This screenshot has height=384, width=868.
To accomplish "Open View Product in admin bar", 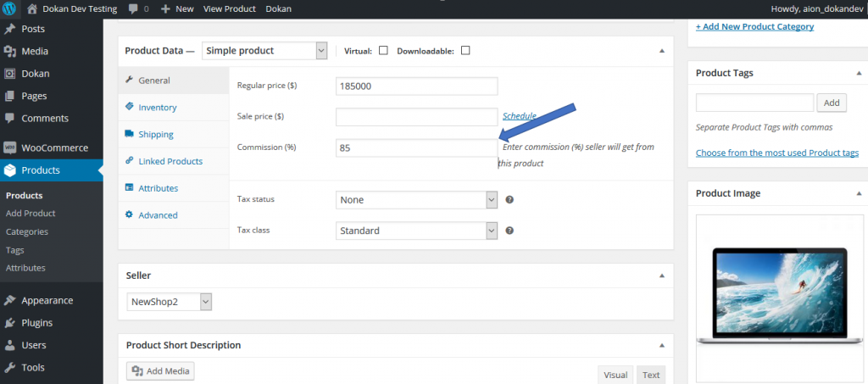I will pyautogui.click(x=230, y=8).
